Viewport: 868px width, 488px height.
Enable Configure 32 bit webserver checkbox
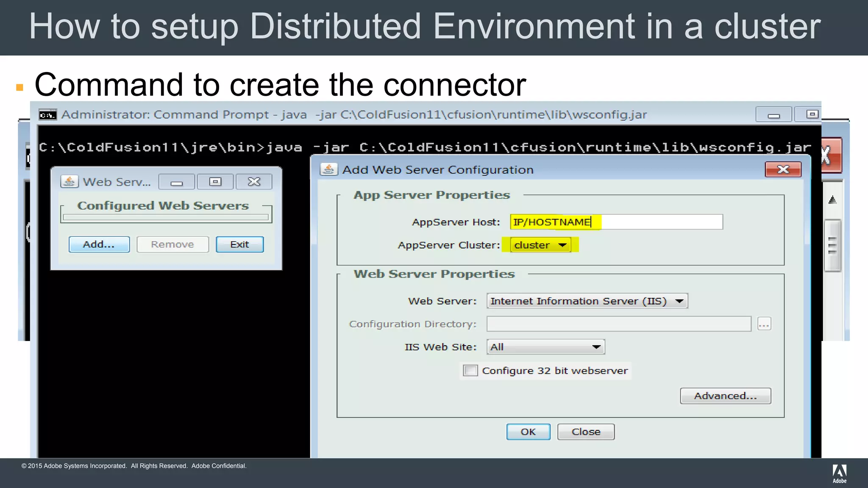(x=470, y=371)
